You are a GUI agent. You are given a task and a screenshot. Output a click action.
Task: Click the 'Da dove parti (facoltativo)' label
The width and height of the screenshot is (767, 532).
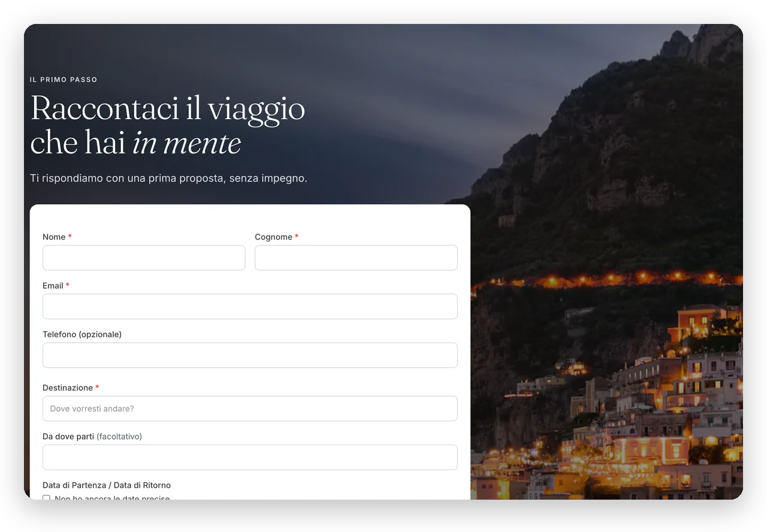92,437
